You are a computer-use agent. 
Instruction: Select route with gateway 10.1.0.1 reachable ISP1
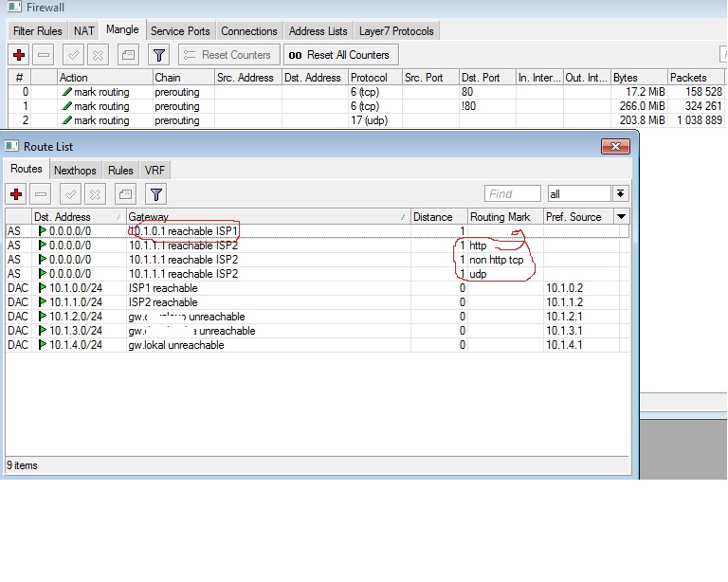pyautogui.click(x=318, y=231)
